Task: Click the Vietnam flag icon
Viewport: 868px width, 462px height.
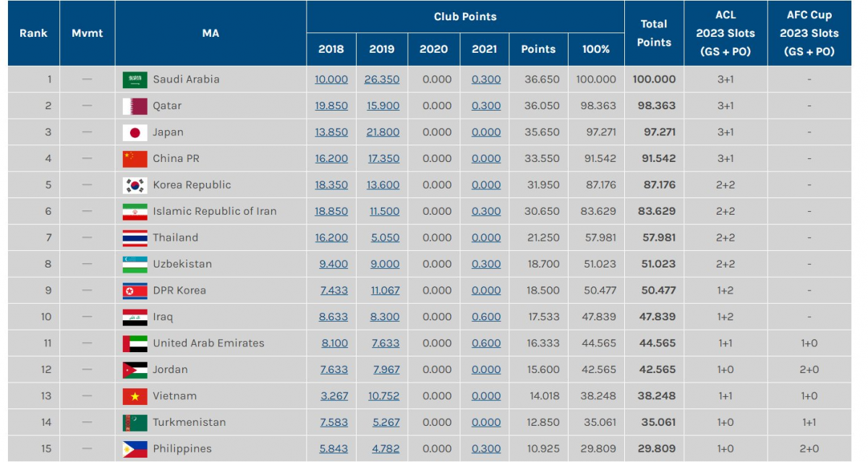Action: click(135, 396)
